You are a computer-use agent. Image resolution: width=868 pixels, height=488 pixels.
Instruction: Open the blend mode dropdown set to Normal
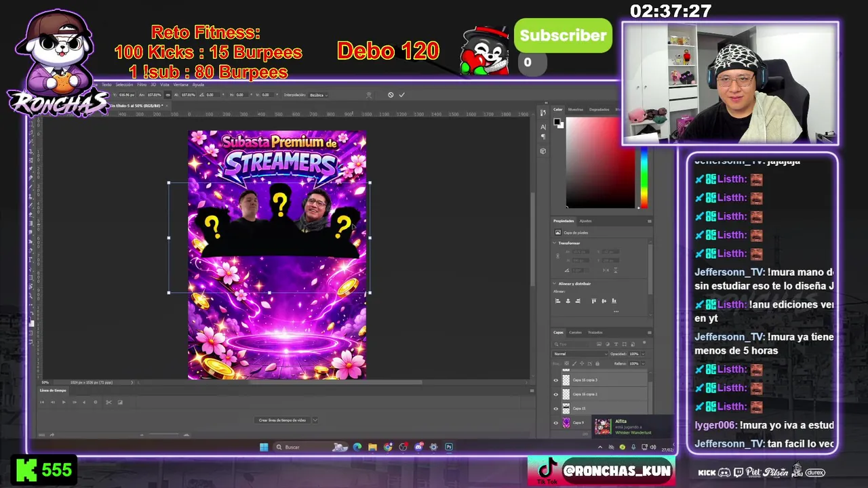click(x=580, y=354)
